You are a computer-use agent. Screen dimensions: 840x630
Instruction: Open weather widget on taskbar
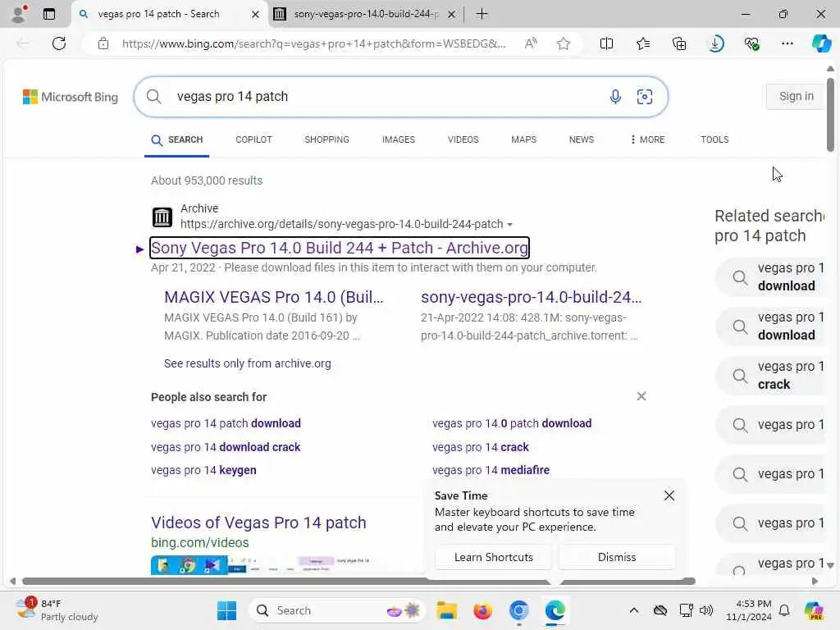click(x=57, y=610)
